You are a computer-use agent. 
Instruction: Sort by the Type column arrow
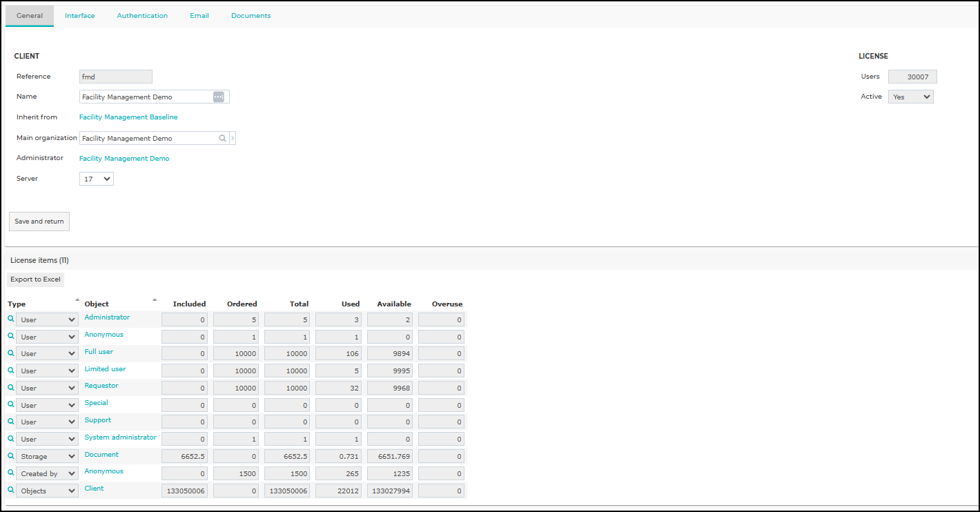pyautogui.click(x=77, y=299)
